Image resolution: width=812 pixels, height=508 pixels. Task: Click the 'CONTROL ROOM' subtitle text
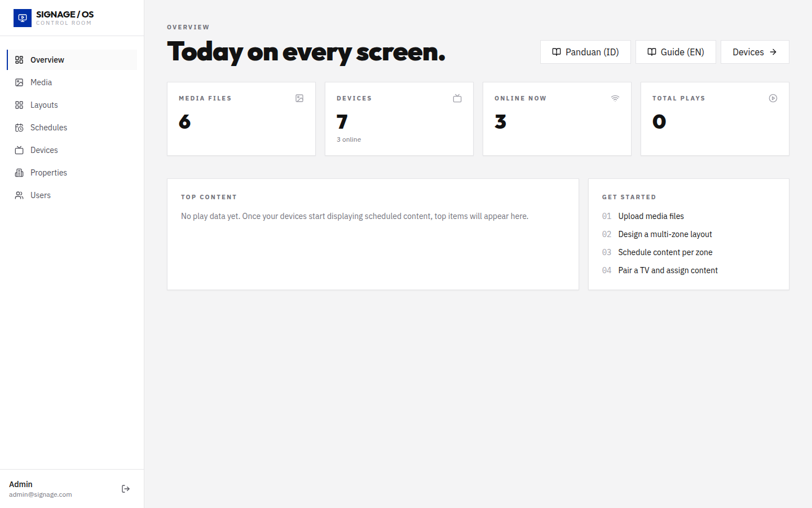(x=64, y=23)
